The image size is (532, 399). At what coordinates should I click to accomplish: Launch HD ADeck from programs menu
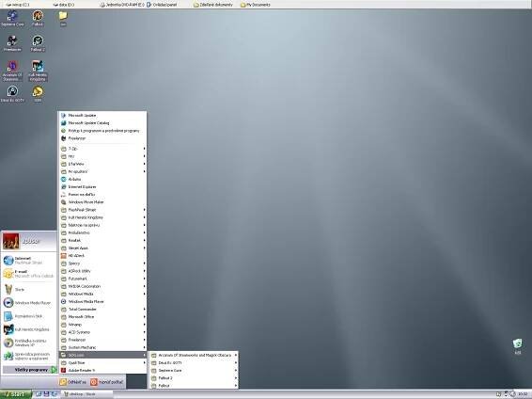click(103, 256)
